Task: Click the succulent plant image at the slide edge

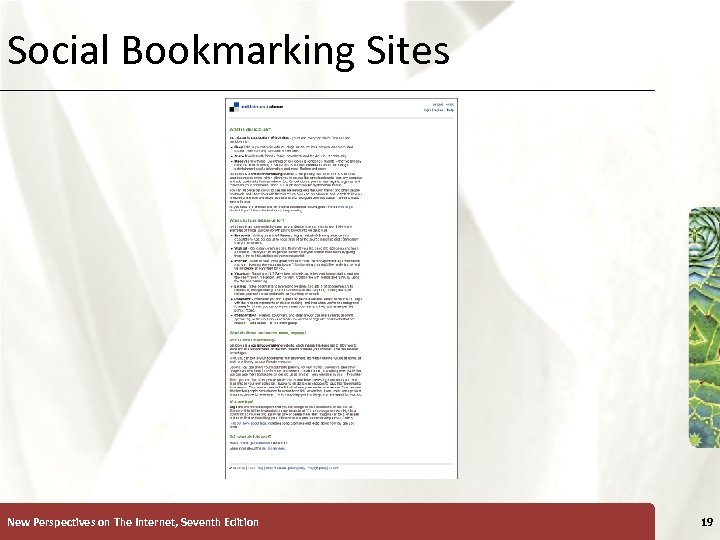Action: 704,327
